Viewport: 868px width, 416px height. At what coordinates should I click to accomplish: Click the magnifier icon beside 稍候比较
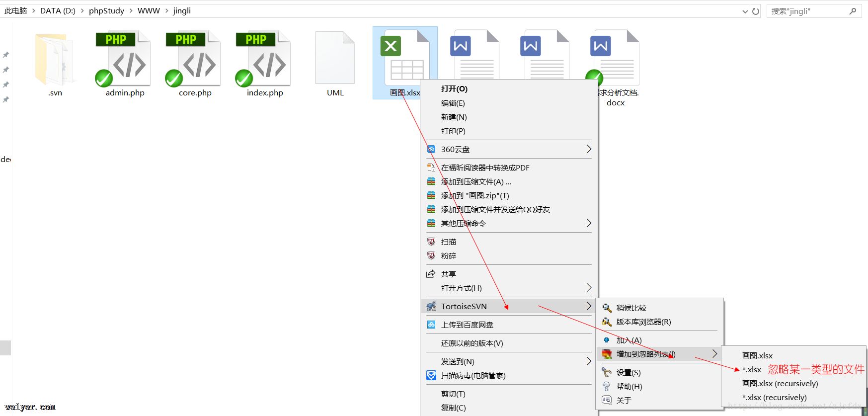(x=607, y=308)
